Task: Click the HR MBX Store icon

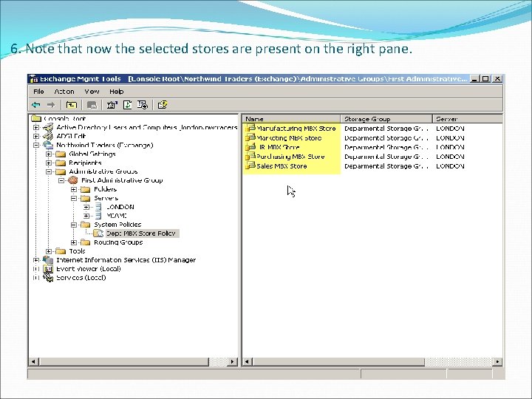Action: pyautogui.click(x=250, y=147)
